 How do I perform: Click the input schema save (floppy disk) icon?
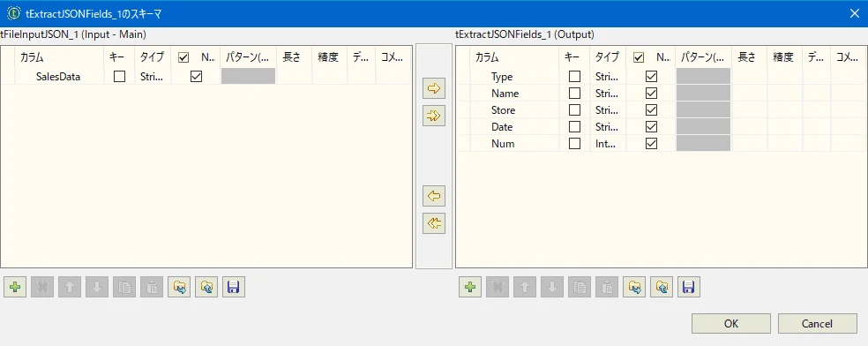[x=234, y=288]
